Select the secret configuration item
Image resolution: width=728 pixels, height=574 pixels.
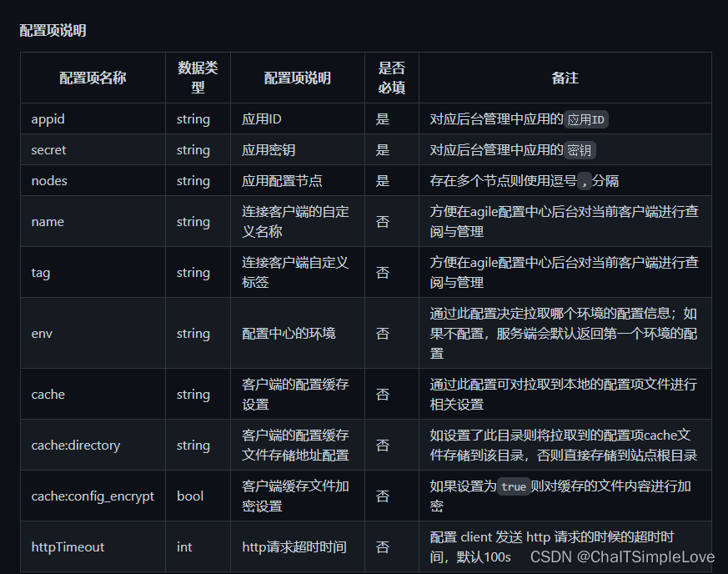click(x=48, y=150)
